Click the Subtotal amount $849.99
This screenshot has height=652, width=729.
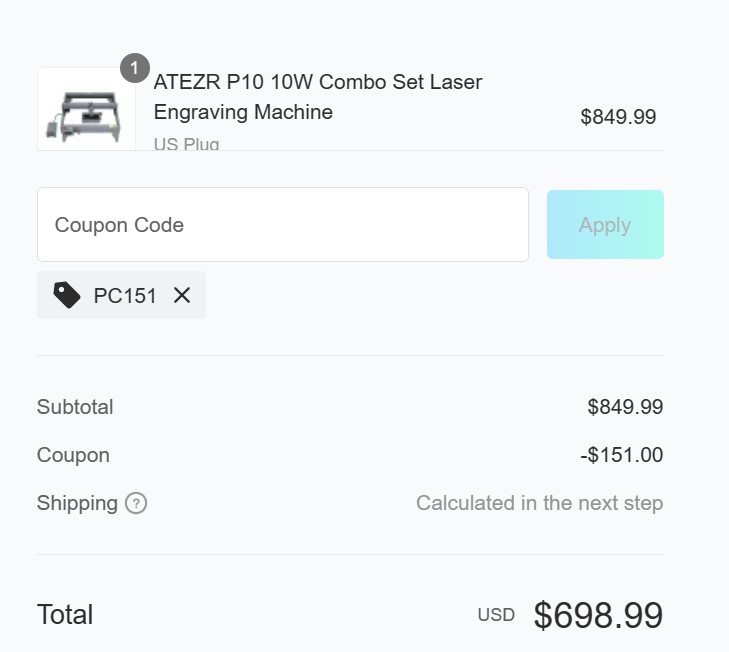click(x=625, y=407)
